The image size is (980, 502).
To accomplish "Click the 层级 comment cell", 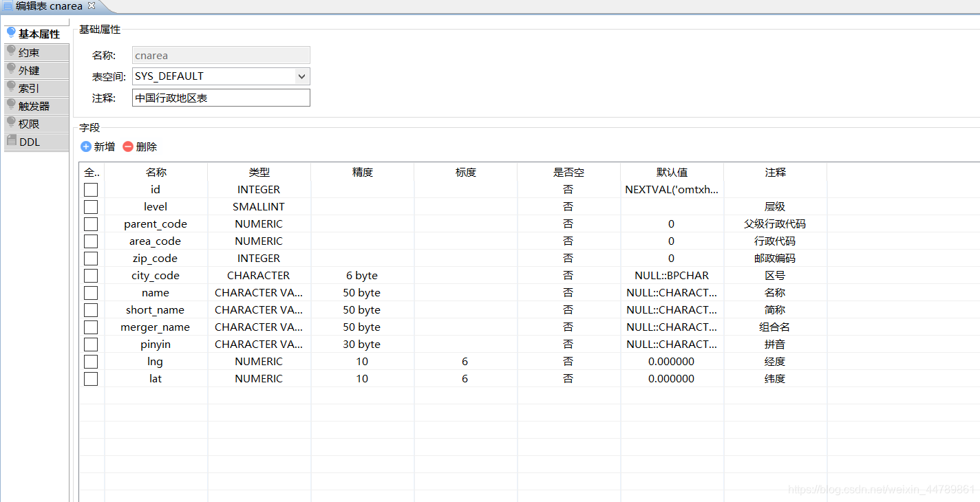I will pyautogui.click(x=775, y=207).
